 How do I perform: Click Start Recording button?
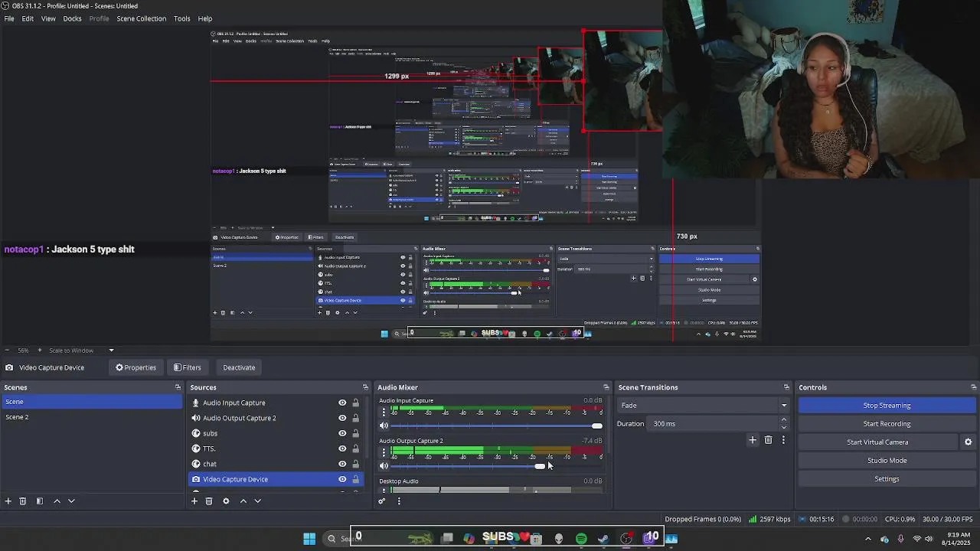[887, 424]
